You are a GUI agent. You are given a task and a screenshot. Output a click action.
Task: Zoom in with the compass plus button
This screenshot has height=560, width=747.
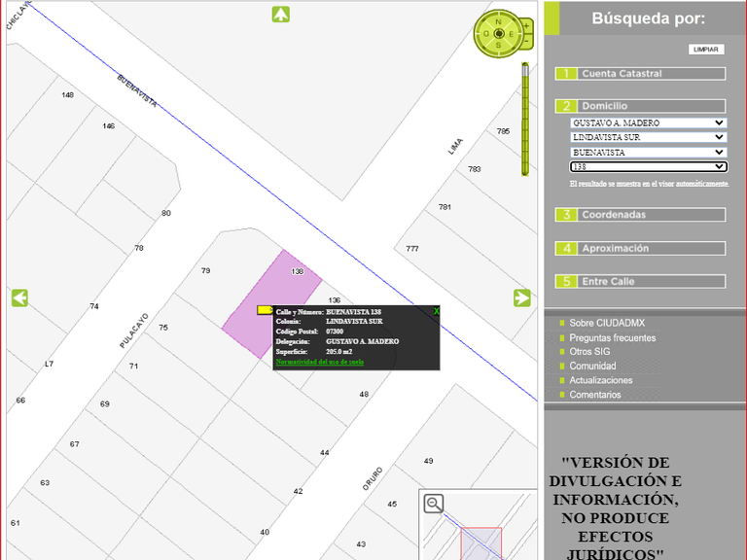point(526,24)
